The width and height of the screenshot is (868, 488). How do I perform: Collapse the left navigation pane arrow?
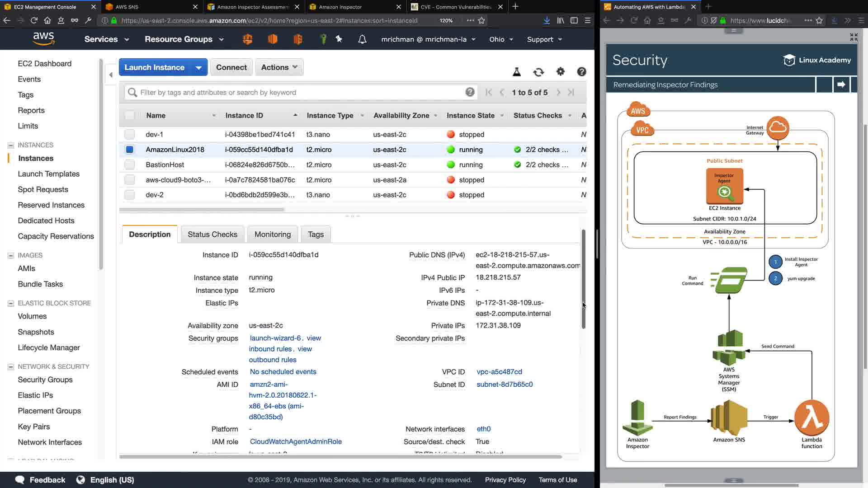pos(111,75)
